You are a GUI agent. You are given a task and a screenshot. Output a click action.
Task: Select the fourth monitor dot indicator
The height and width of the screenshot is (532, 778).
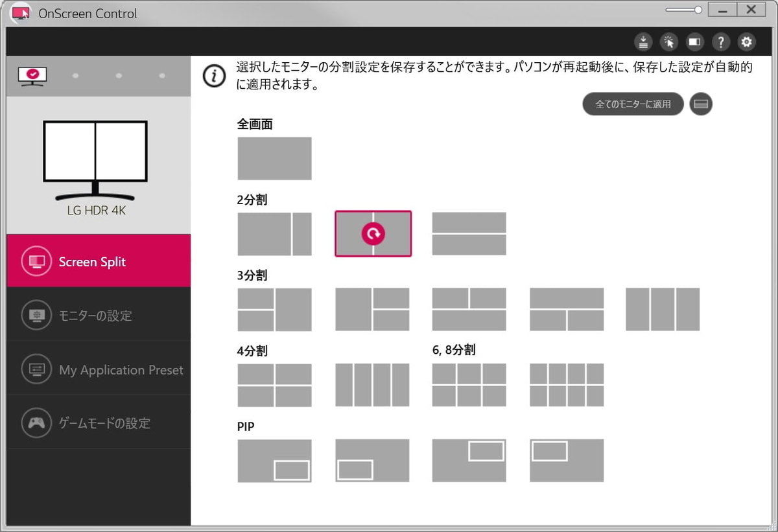pos(162,76)
